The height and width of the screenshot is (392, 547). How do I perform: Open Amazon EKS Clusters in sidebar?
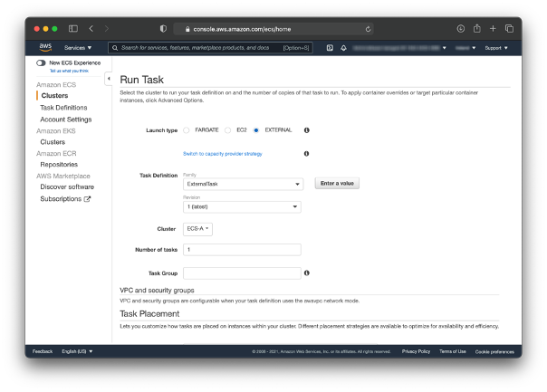click(53, 142)
